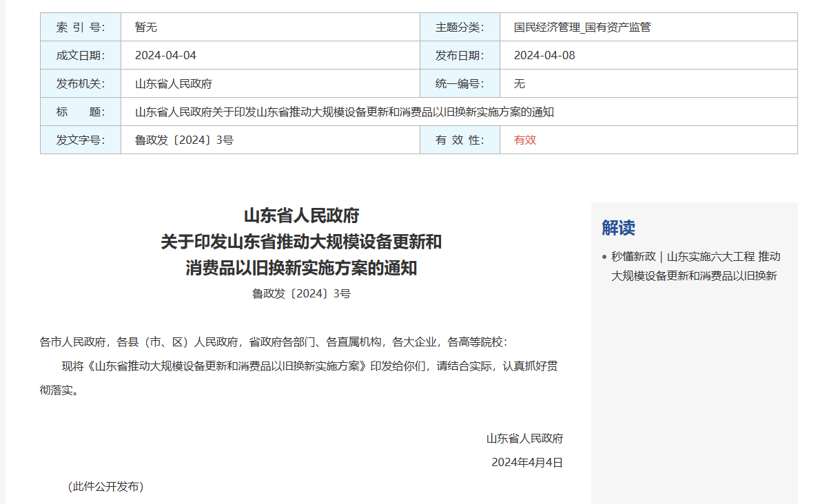This screenshot has height=504, width=829.
Task: Click the 成文日期 label cell
Action: coord(81,56)
